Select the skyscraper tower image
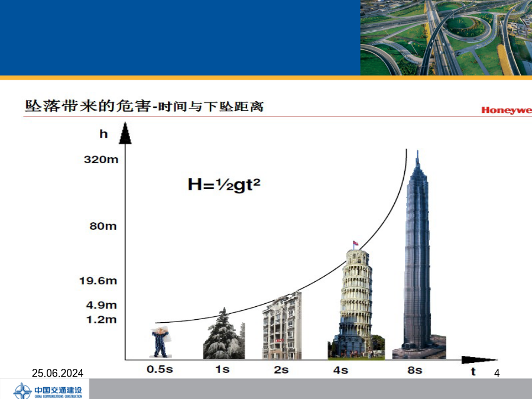 419,254
